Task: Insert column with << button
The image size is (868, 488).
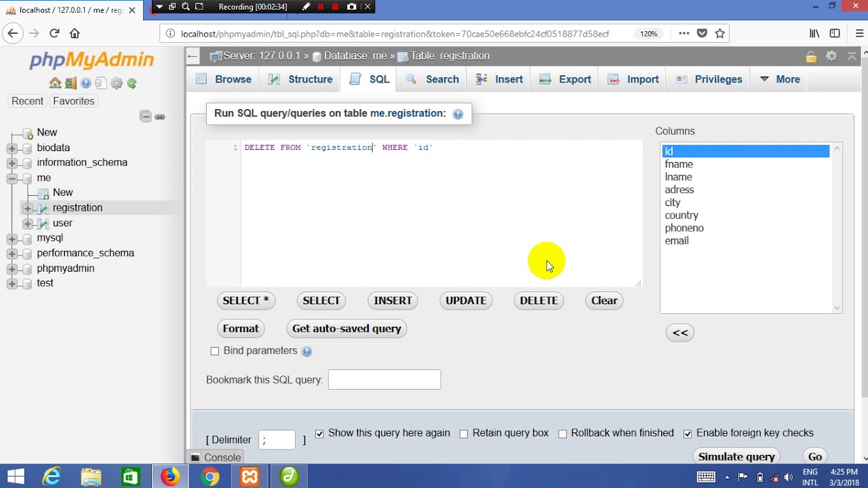Action: coord(680,333)
